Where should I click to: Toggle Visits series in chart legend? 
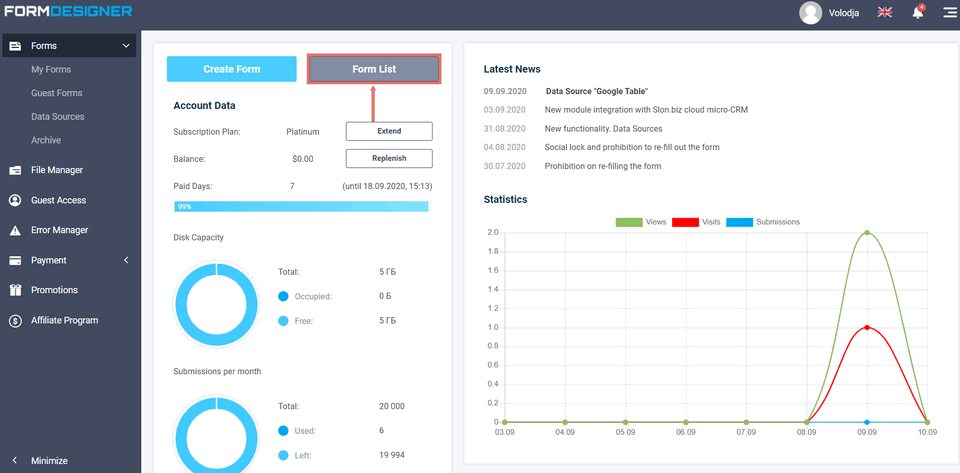pyautogui.click(x=698, y=222)
